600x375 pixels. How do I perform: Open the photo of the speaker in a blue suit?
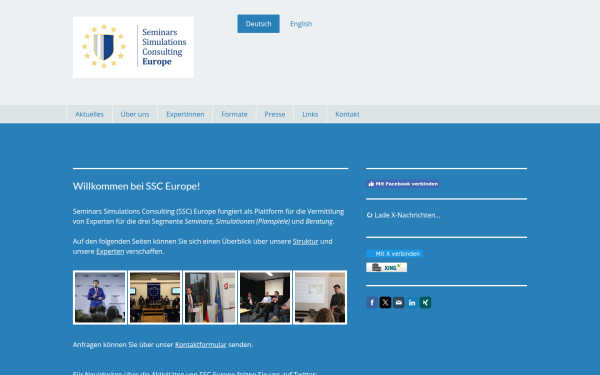pyautogui.click(x=100, y=297)
